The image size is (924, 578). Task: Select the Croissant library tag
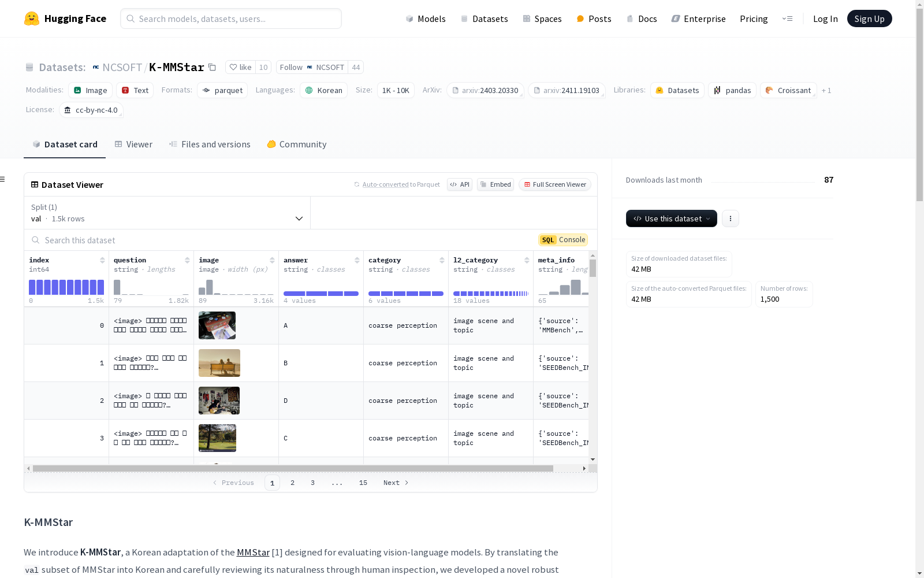click(x=788, y=90)
